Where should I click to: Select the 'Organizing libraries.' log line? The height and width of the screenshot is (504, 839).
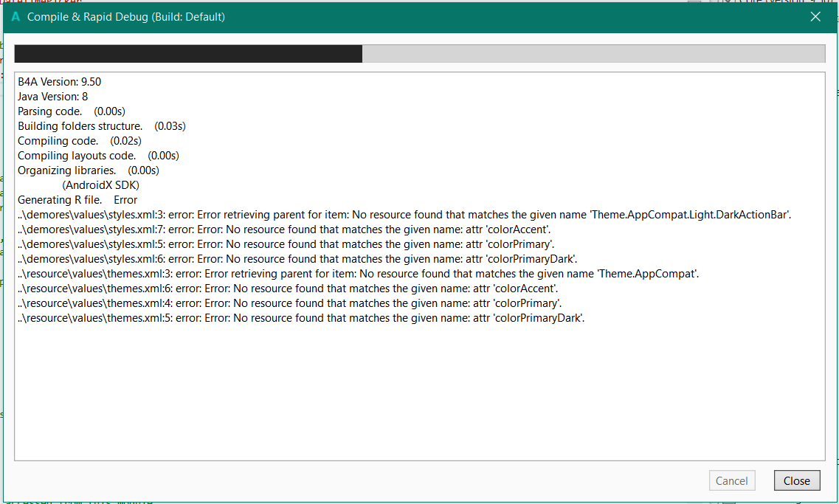pos(89,170)
